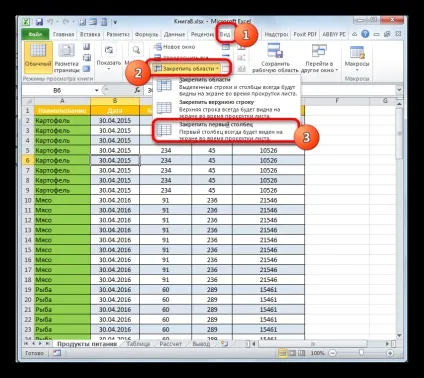The width and height of the screenshot is (424, 378).
Task: Click the zoom in plus button
Action: coord(390,353)
